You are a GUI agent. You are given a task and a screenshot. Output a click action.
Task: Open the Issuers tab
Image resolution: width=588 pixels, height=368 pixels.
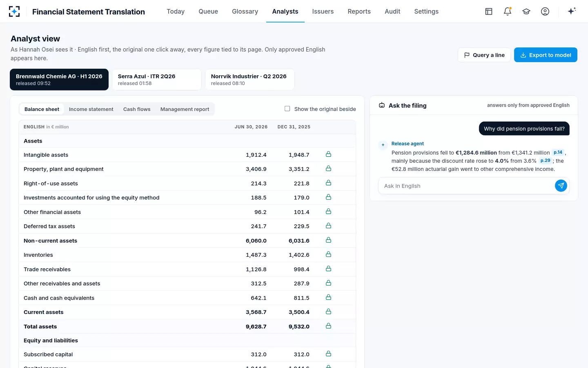323,11
